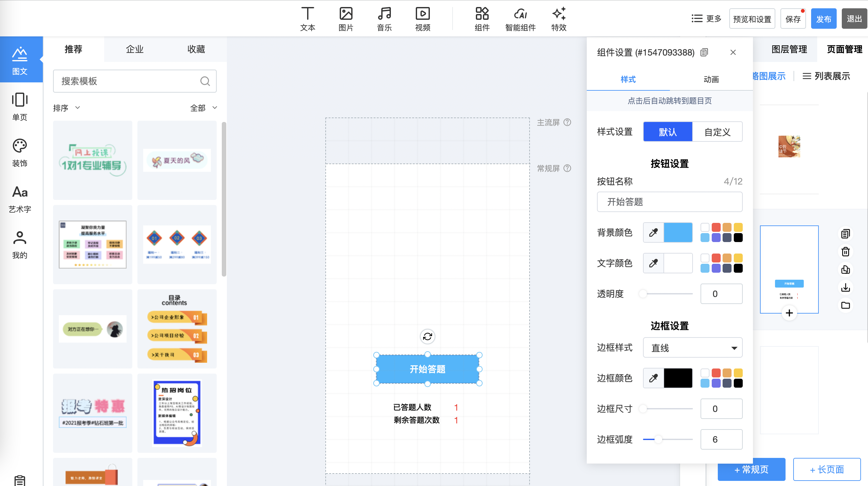Pick text color with eyedropper
The height and width of the screenshot is (486, 868).
[x=653, y=263]
